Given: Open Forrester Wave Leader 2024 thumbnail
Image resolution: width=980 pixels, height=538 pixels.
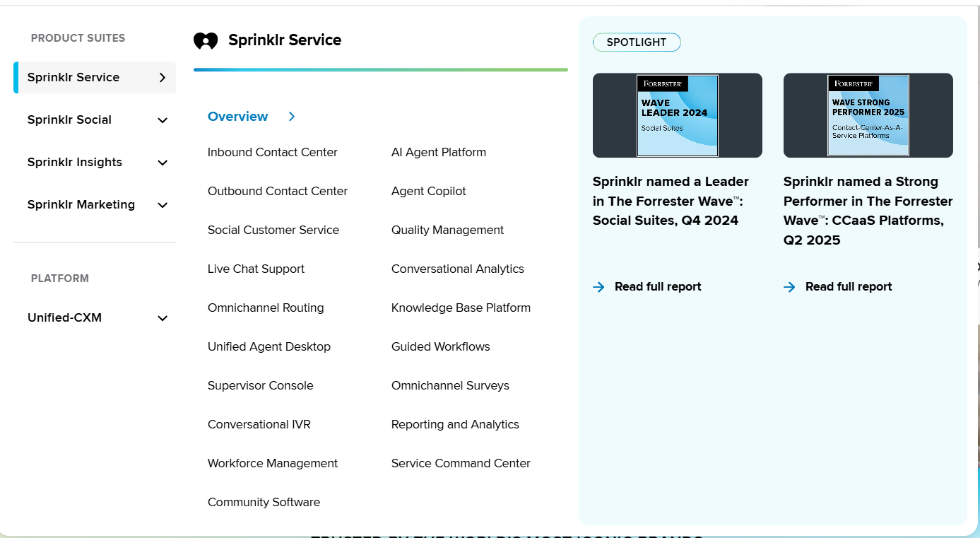Looking at the screenshot, I should click(x=677, y=115).
